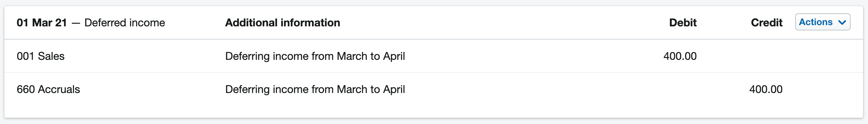Viewport: 868px width, 124px height.
Task: Click the Deferred income journal title
Action: click(x=125, y=23)
